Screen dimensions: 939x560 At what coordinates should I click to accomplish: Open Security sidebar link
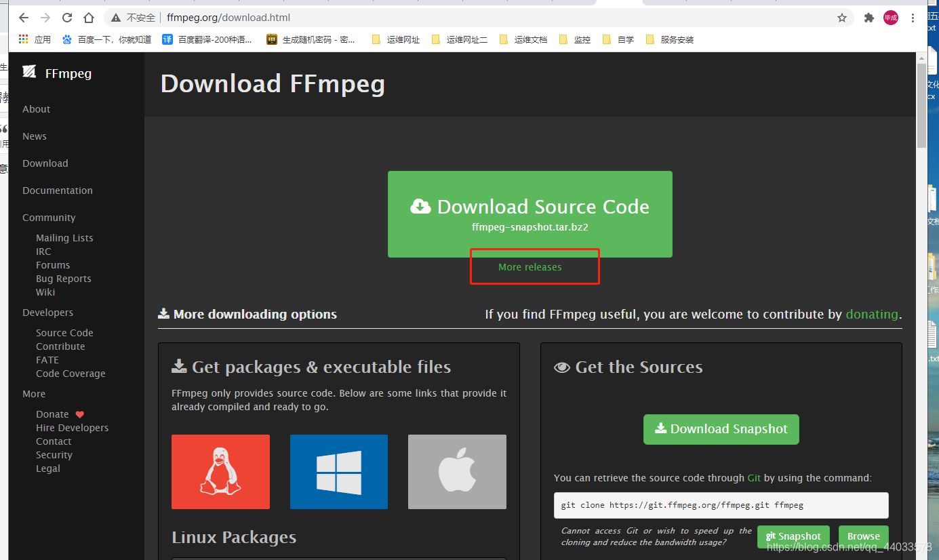54,455
